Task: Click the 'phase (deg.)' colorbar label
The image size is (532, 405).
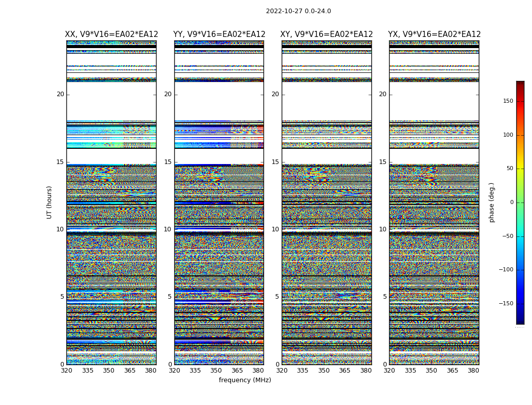Action: [491, 202]
